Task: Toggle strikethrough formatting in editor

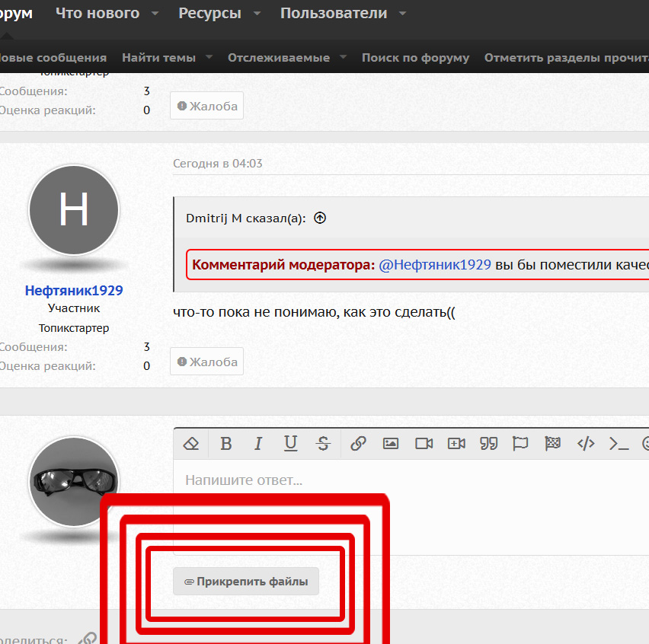Action: point(323,444)
